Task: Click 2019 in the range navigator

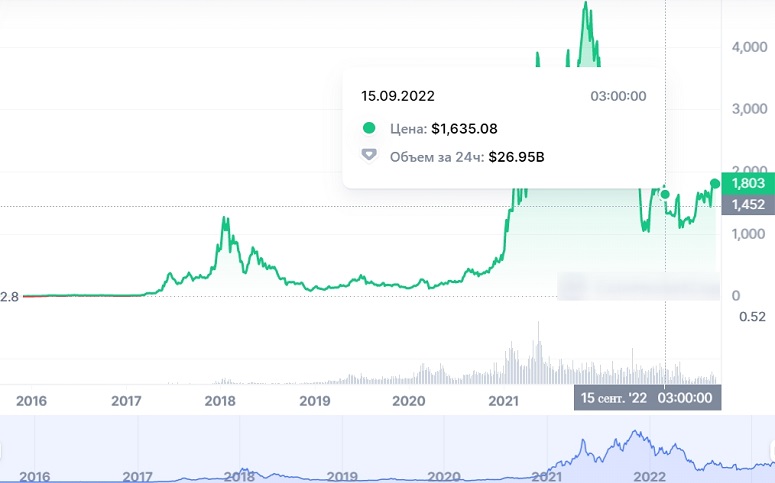Action: pyautogui.click(x=342, y=477)
